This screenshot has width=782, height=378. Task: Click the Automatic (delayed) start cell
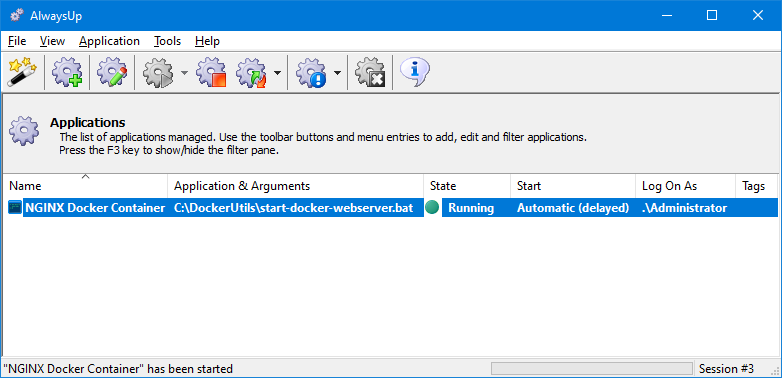coord(573,208)
